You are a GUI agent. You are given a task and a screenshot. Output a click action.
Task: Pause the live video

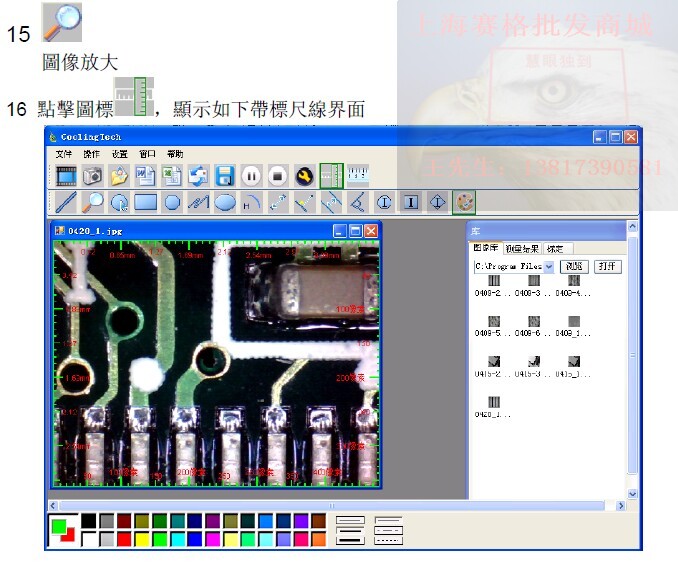[251, 176]
